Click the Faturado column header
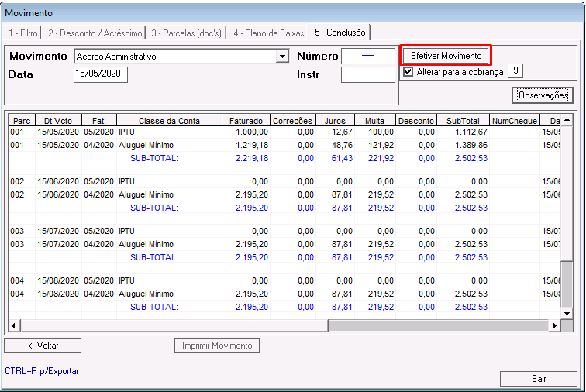Viewport: 586px width, 392px height. [x=246, y=121]
